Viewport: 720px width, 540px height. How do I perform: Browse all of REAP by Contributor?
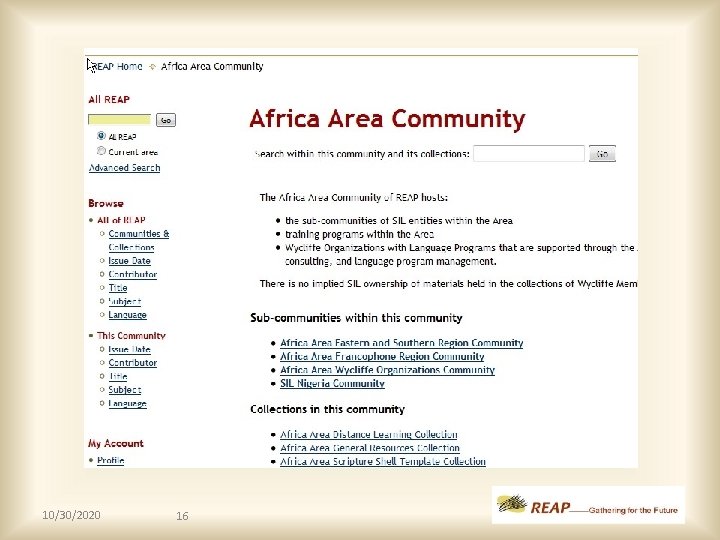(133, 274)
